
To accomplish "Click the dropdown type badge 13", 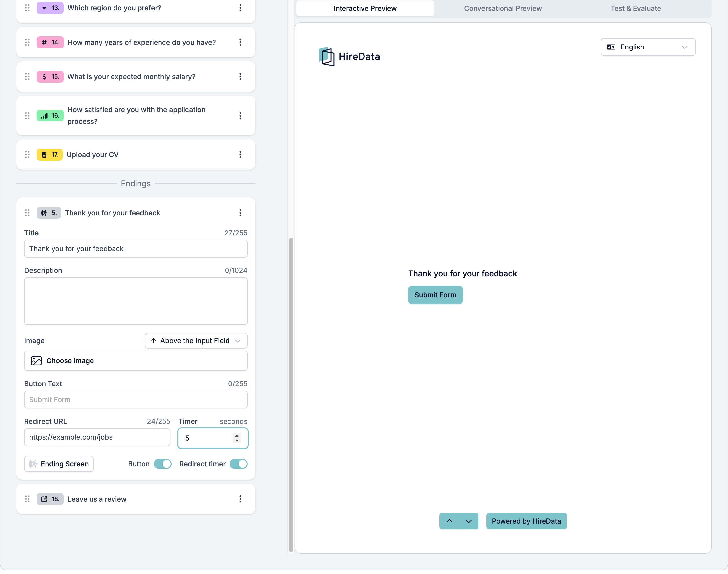I will click(x=50, y=8).
